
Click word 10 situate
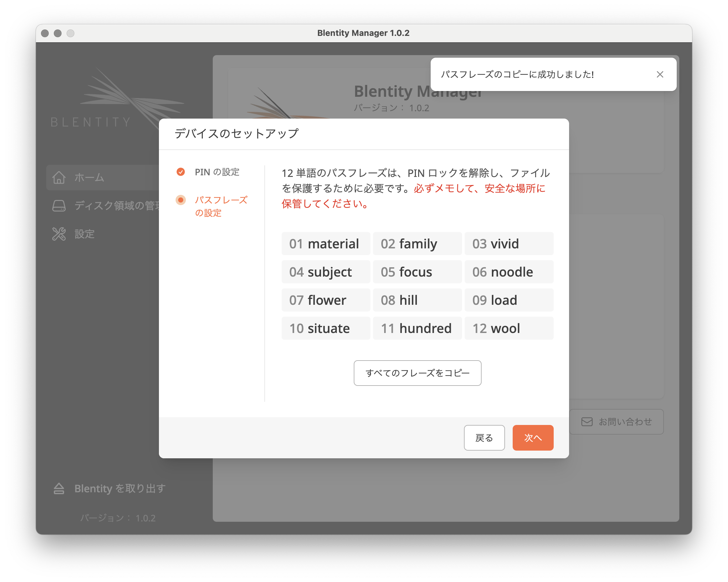click(x=326, y=328)
